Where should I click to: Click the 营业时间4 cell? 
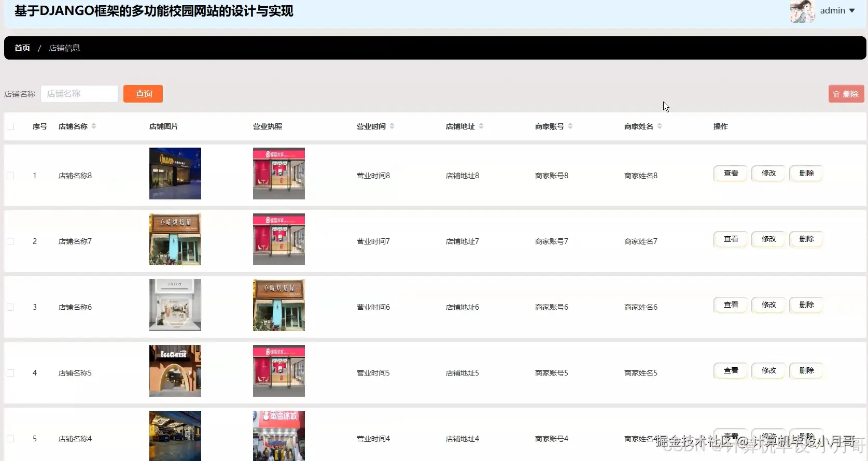tap(373, 439)
